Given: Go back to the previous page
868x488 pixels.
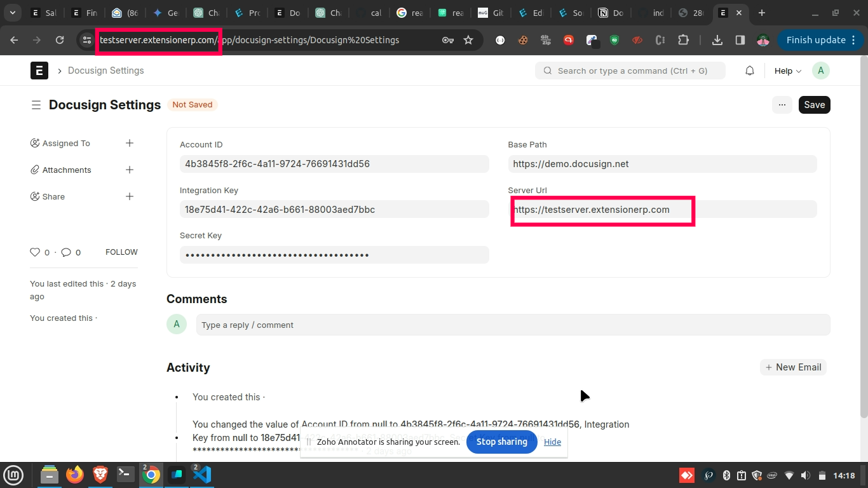Looking at the screenshot, I should coord(14,40).
